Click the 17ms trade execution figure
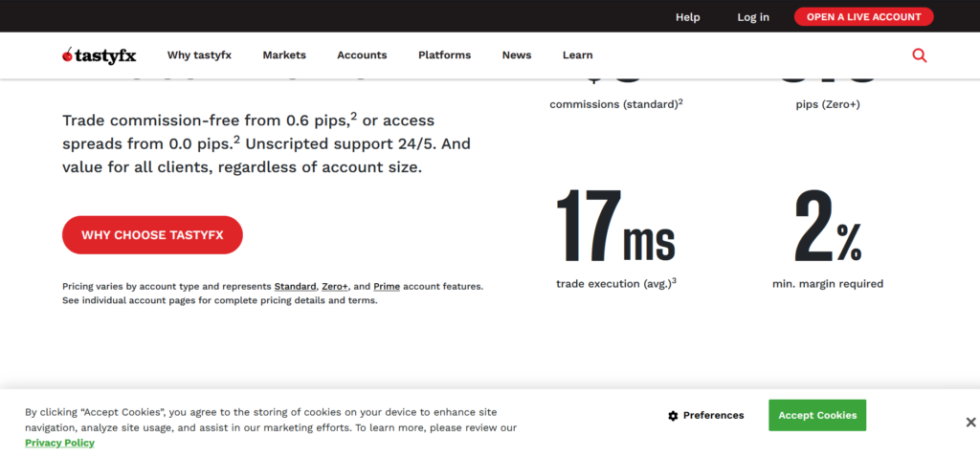 615,226
